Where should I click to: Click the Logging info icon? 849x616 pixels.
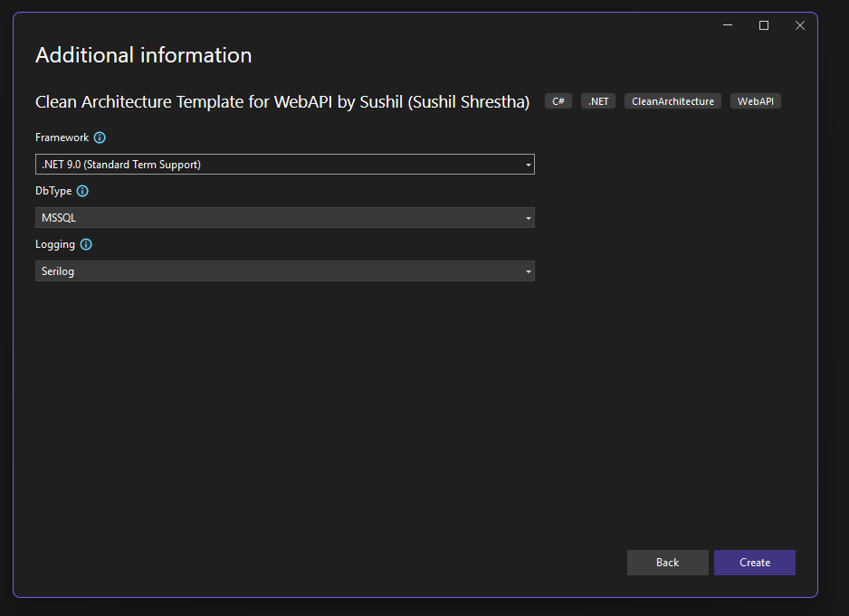coord(85,244)
